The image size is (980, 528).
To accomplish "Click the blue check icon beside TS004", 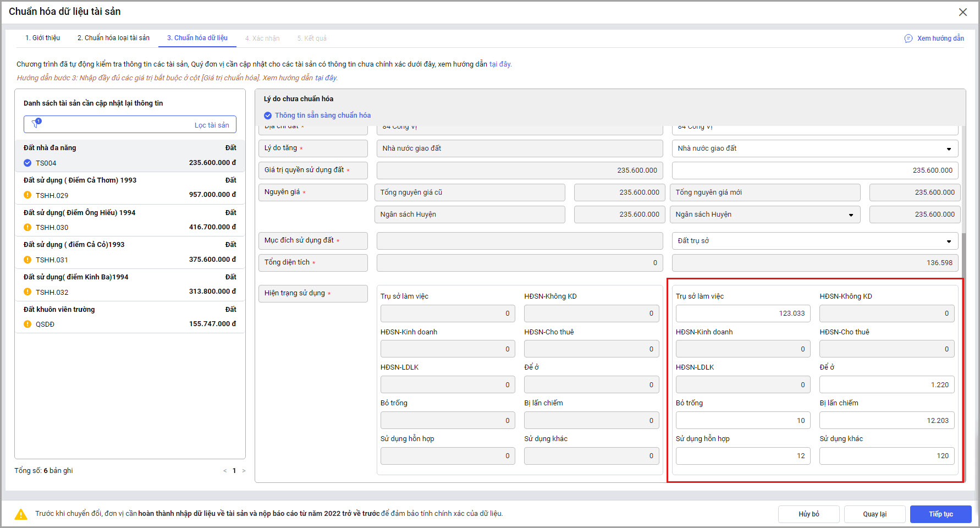I will coord(27,163).
